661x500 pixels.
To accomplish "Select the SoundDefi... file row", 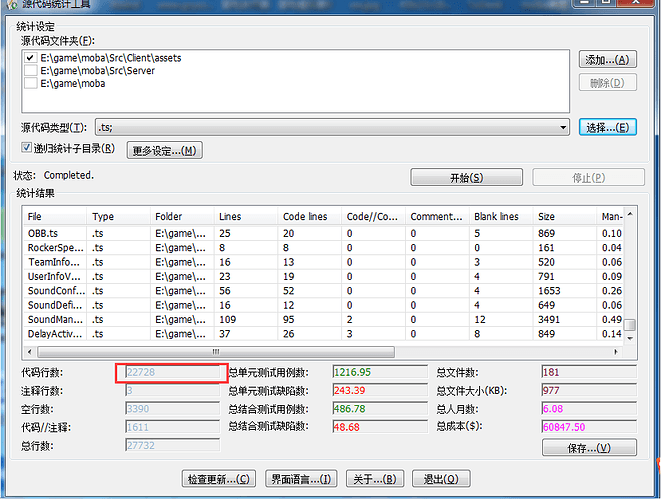I will click(x=322, y=305).
